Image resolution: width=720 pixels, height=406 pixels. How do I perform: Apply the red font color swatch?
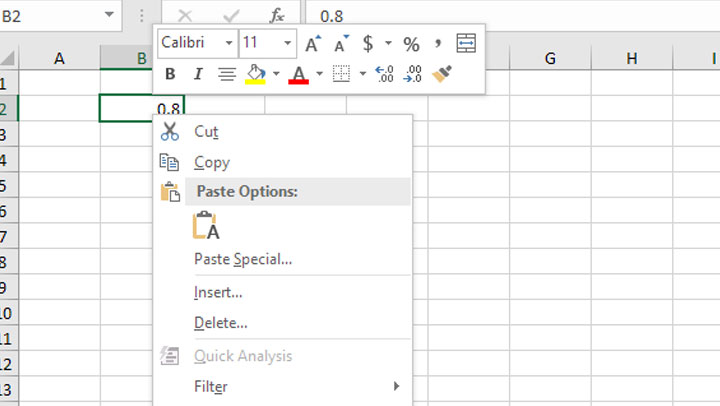point(298,74)
